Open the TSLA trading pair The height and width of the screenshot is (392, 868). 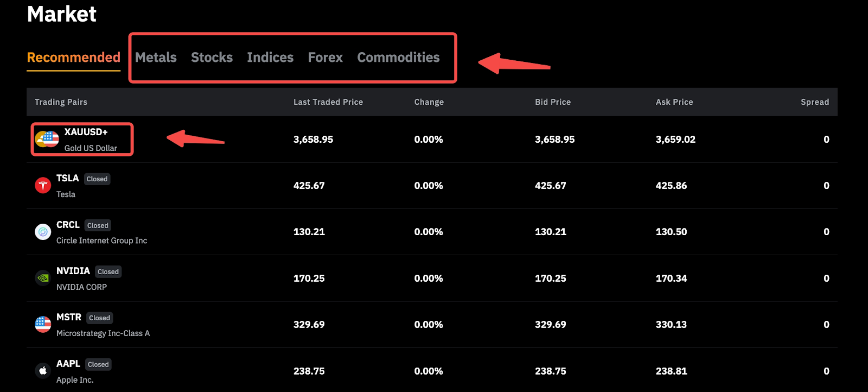click(x=68, y=178)
